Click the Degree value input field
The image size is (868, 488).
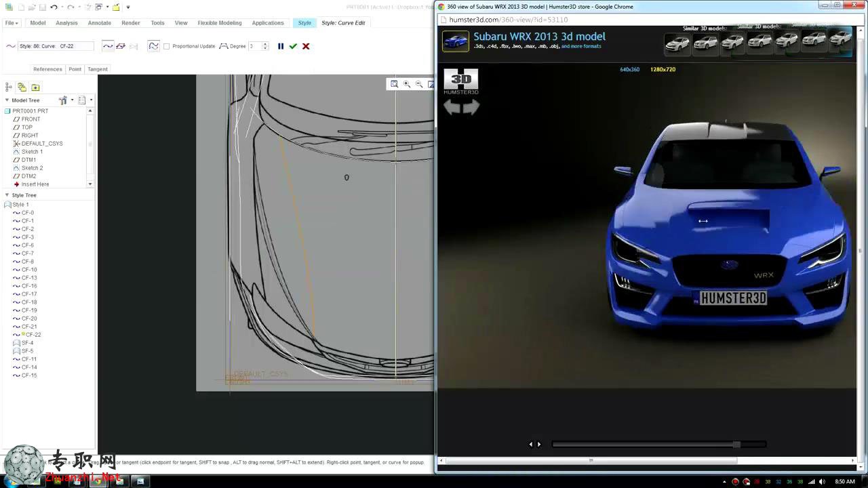pyautogui.click(x=254, y=46)
